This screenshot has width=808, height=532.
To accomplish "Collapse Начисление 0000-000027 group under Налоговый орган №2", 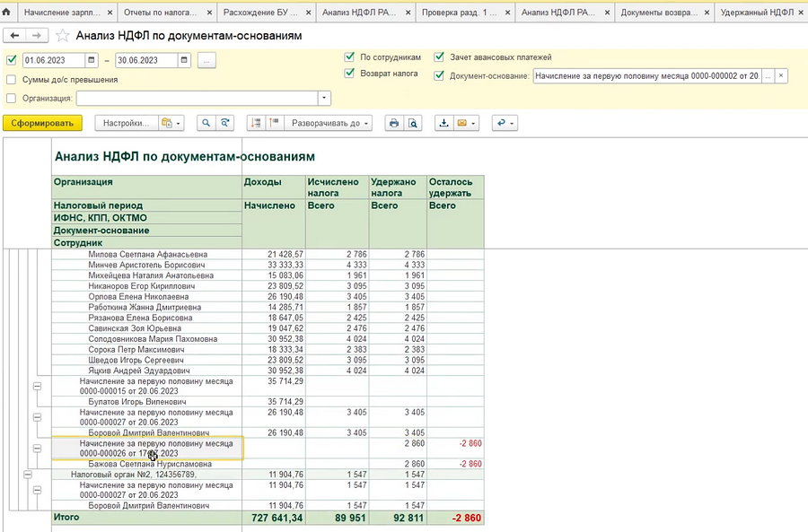I will point(37,491).
